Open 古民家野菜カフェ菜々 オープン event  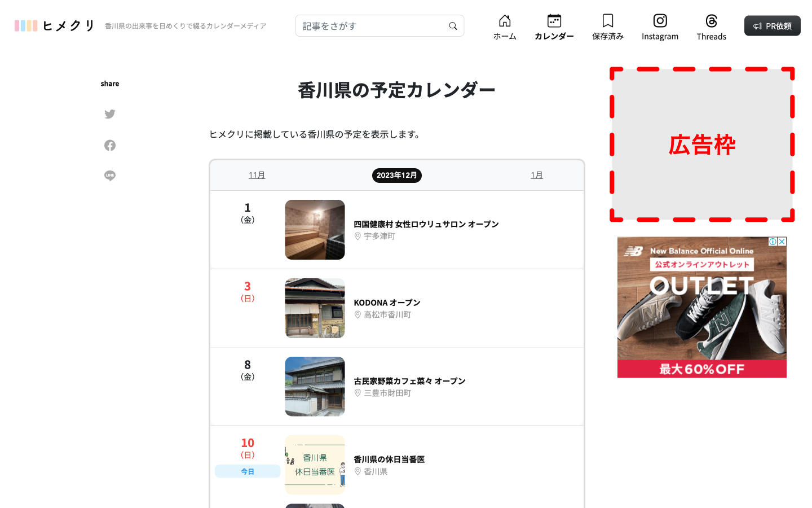409,381
